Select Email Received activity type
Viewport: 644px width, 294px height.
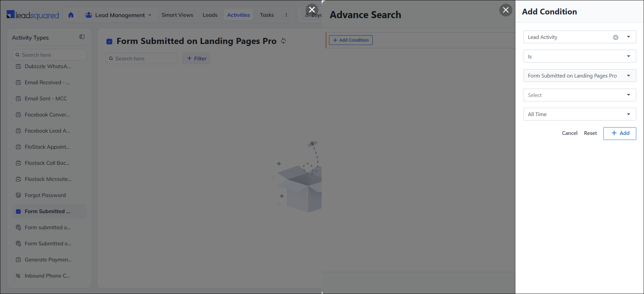[x=49, y=83]
